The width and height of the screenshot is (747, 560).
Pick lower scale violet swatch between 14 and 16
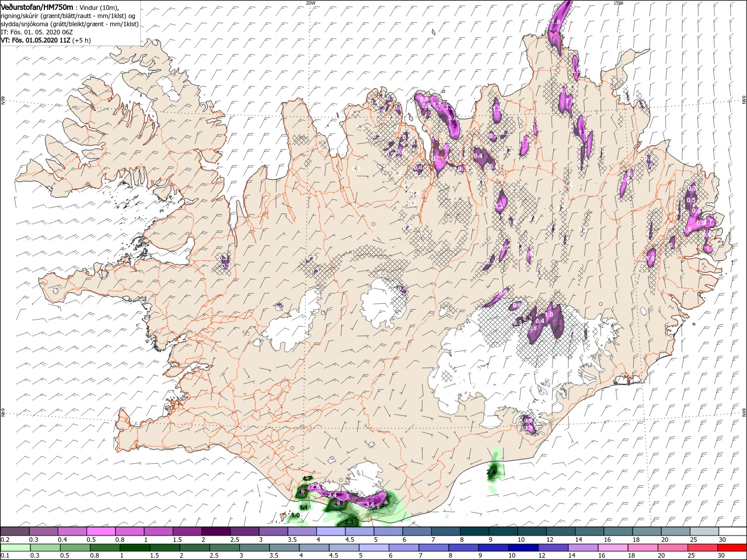[582, 548]
